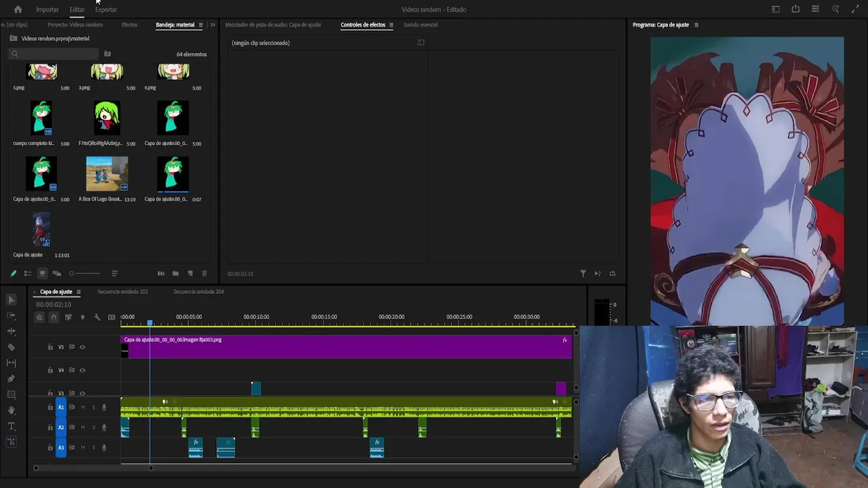
Task: Toggle visibility eye of track V5
Action: [x=83, y=347]
